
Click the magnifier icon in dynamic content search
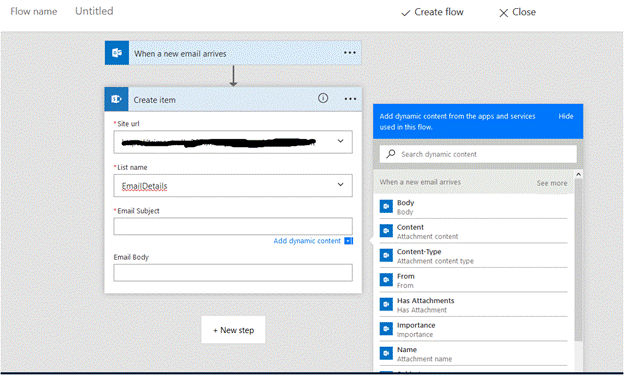391,154
